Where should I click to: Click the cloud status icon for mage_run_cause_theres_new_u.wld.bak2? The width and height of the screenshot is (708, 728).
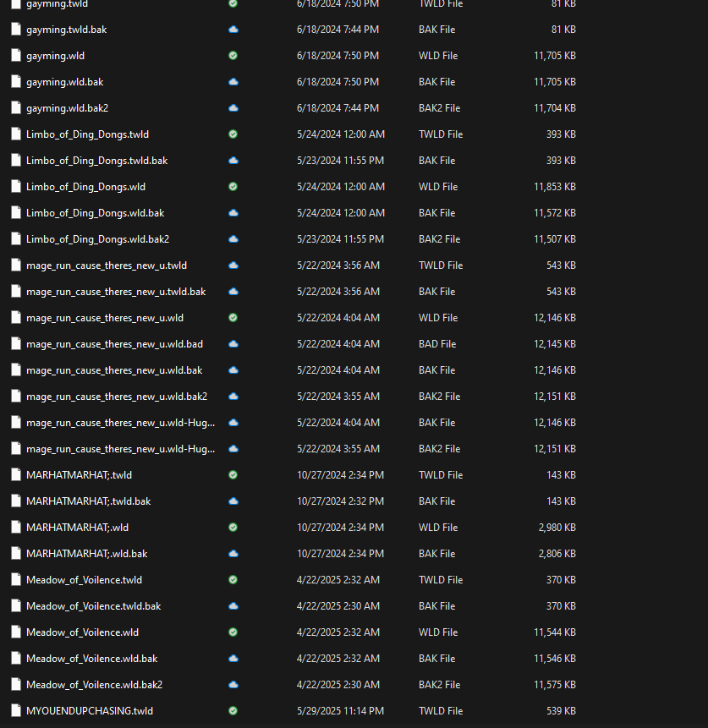233,397
